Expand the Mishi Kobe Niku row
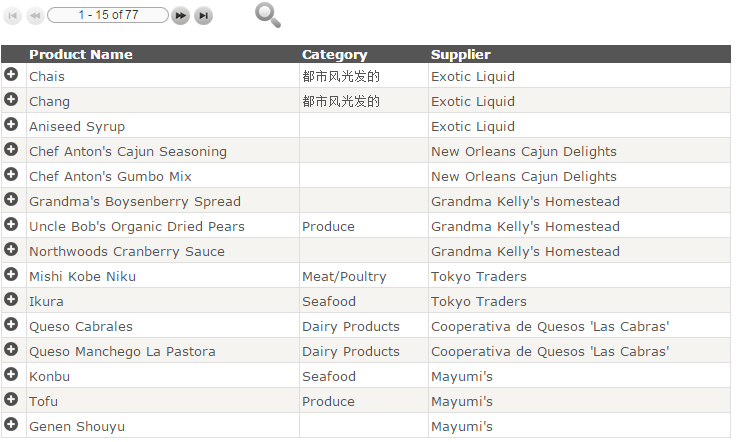The width and height of the screenshot is (736, 442). coord(11,275)
